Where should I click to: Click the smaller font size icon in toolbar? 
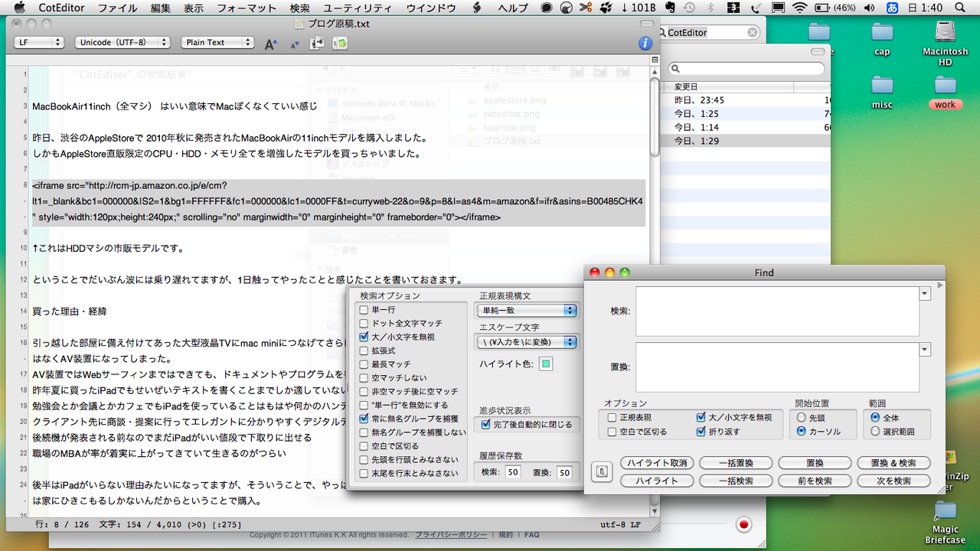[293, 44]
